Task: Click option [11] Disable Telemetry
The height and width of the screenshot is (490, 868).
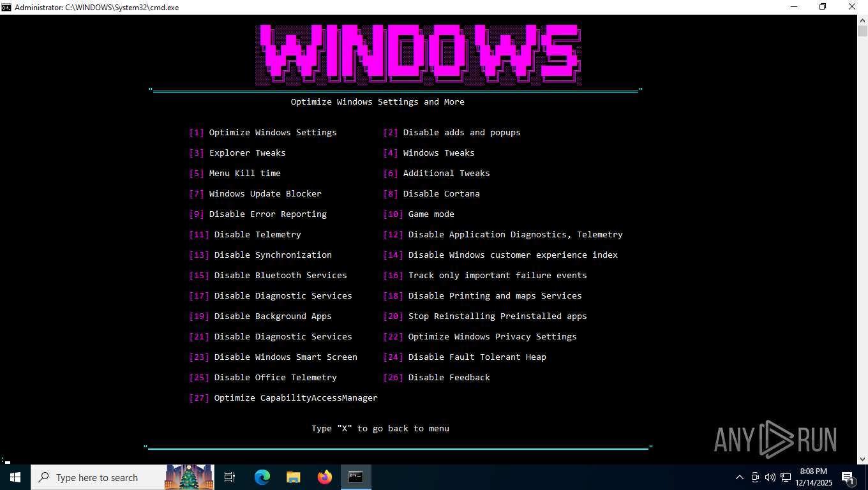Action: (x=245, y=235)
